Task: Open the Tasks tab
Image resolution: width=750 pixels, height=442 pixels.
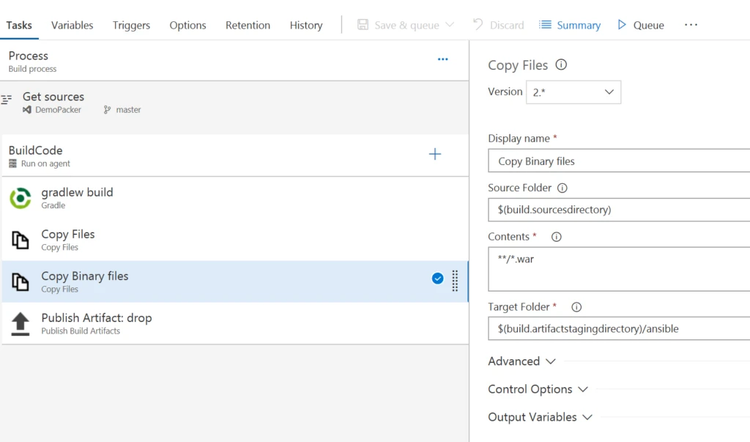Action: 19,25
